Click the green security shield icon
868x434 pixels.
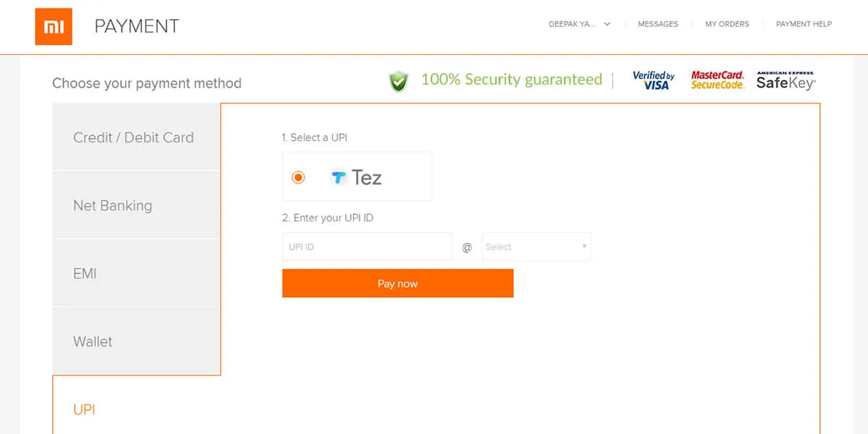(399, 81)
